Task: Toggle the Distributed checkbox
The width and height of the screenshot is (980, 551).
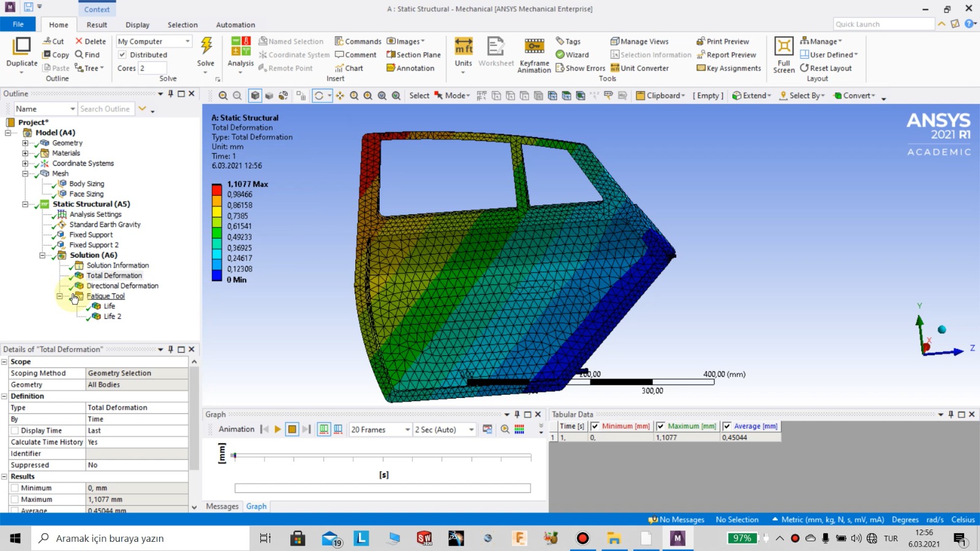Action: (x=122, y=54)
